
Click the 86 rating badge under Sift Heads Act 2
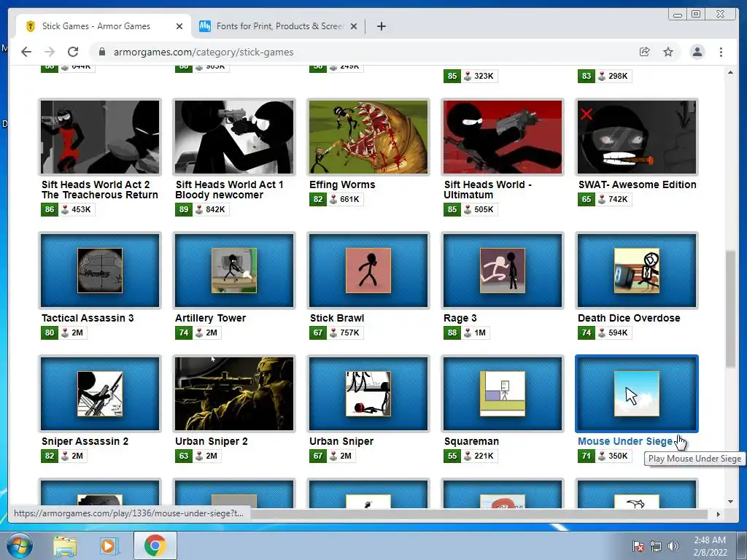point(50,209)
